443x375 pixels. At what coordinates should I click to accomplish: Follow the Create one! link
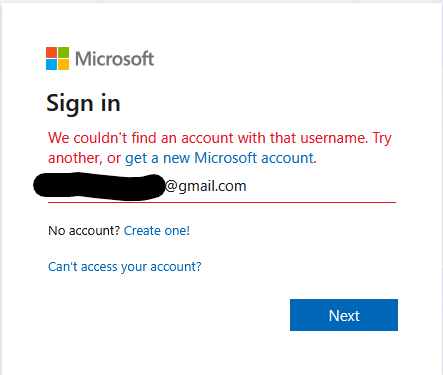pos(157,231)
